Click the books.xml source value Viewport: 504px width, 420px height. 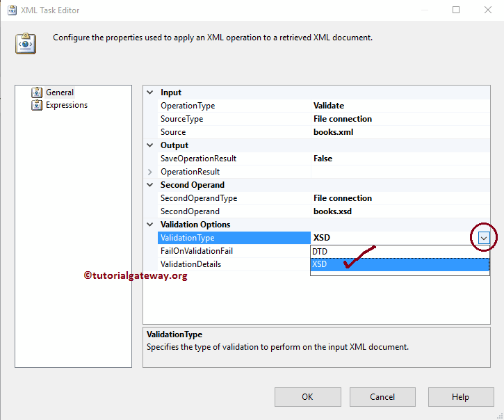pos(333,132)
